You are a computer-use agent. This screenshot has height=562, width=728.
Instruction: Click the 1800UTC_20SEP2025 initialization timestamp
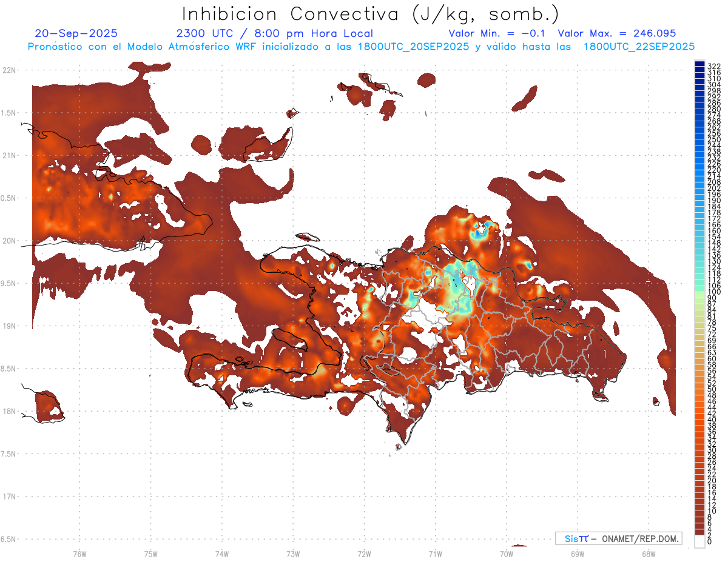point(414,46)
